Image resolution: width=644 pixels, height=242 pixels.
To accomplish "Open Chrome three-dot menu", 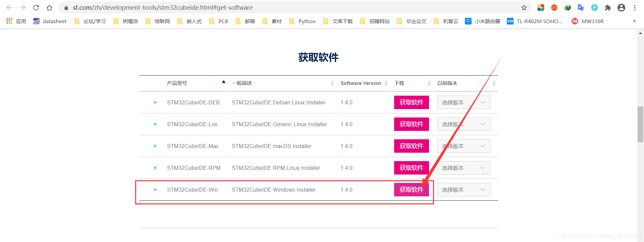I will pos(635,8).
